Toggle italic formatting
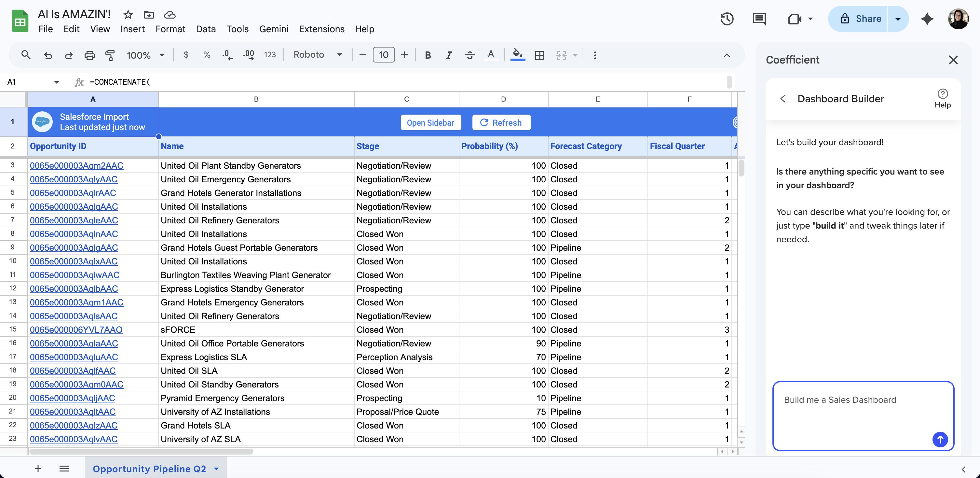 pos(449,55)
